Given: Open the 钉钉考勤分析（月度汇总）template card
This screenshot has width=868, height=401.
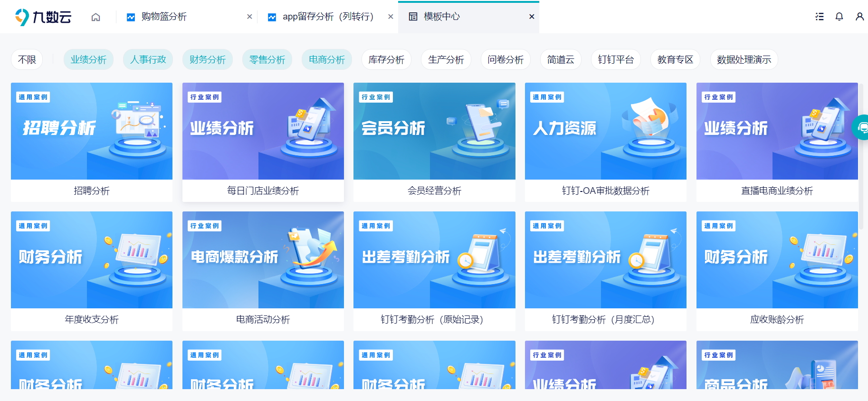Looking at the screenshot, I should [606, 271].
